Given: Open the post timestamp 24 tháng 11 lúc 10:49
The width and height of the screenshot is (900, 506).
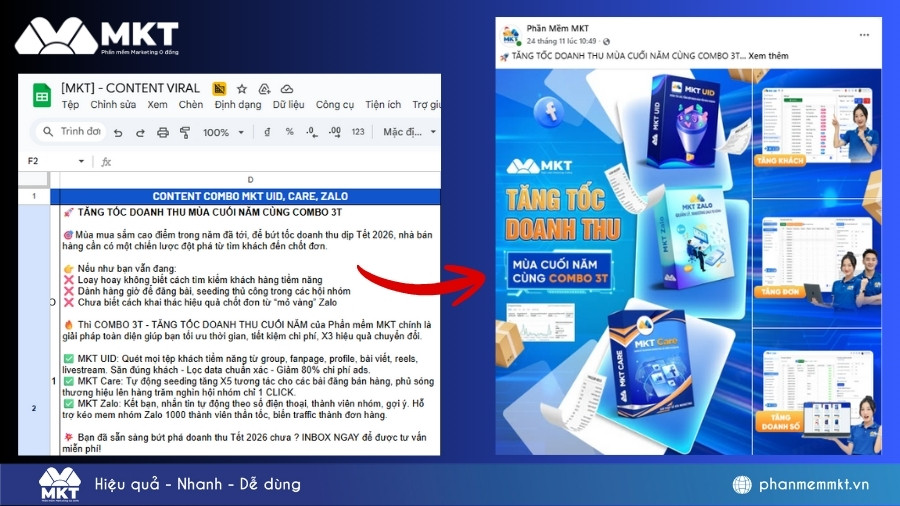Looking at the screenshot, I should click(561, 41).
